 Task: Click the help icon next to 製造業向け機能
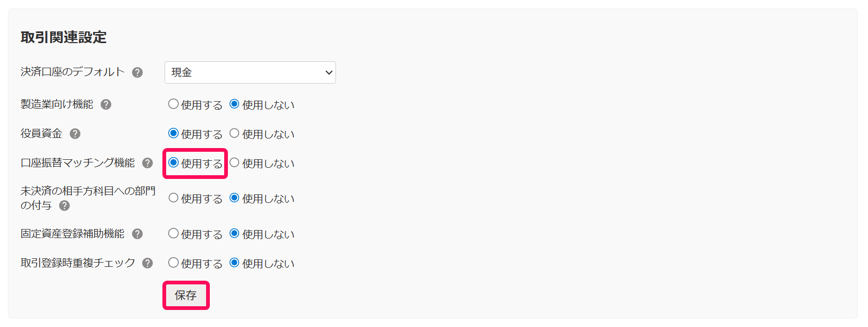point(106,104)
